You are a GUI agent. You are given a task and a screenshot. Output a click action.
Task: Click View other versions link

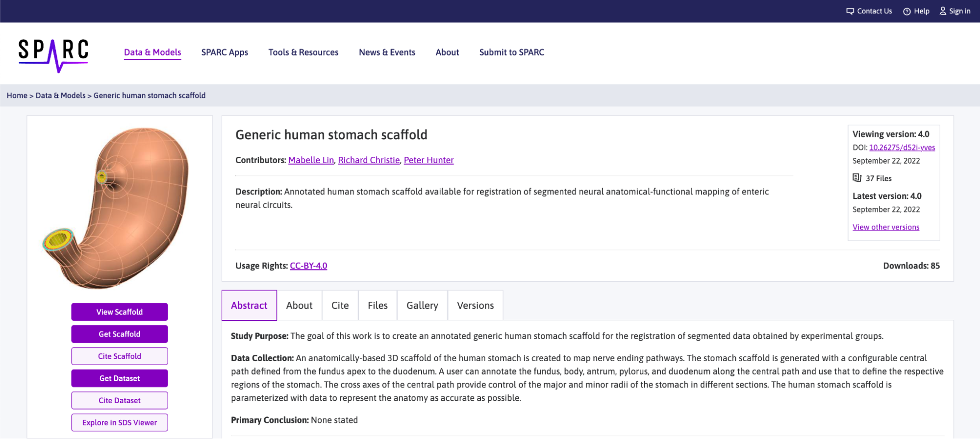pyautogui.click(x=886, y=227)
